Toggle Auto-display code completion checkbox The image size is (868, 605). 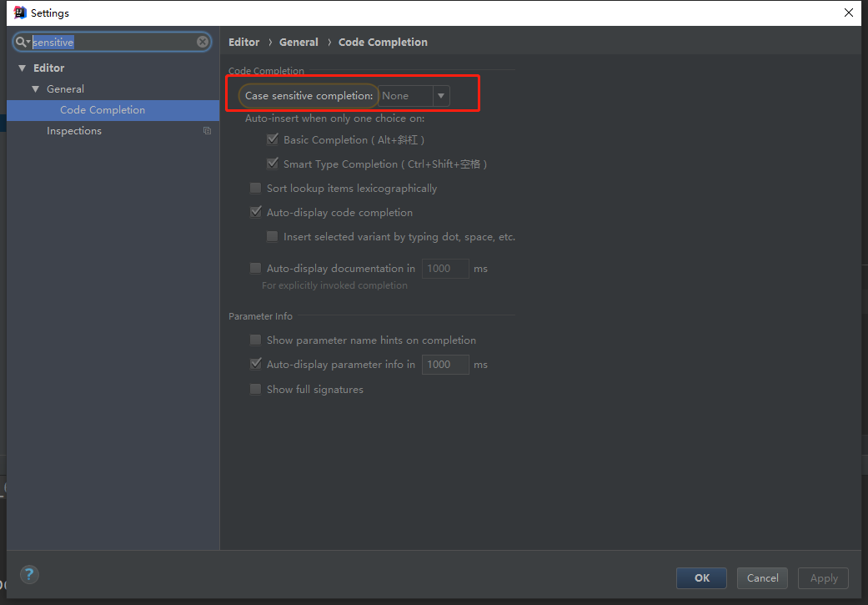[x=256, y=213]
